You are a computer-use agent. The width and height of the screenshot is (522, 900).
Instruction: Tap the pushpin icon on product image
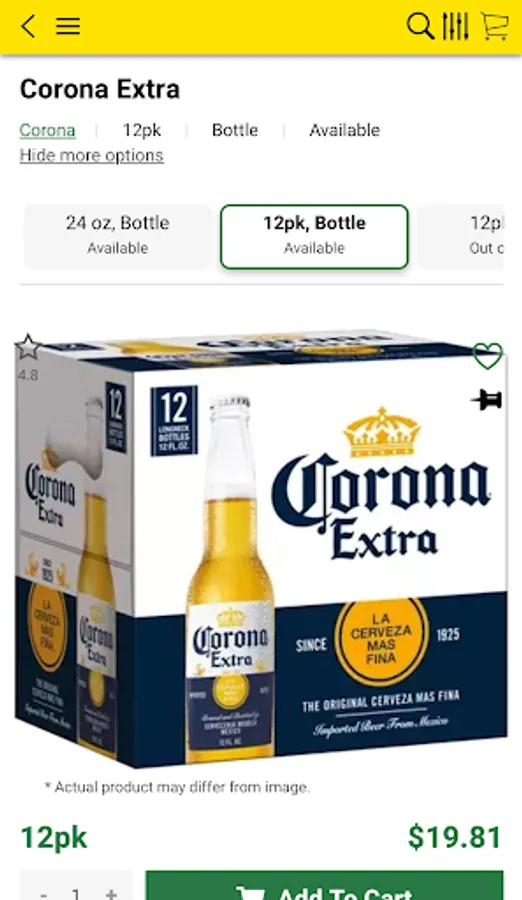point(487,399)
